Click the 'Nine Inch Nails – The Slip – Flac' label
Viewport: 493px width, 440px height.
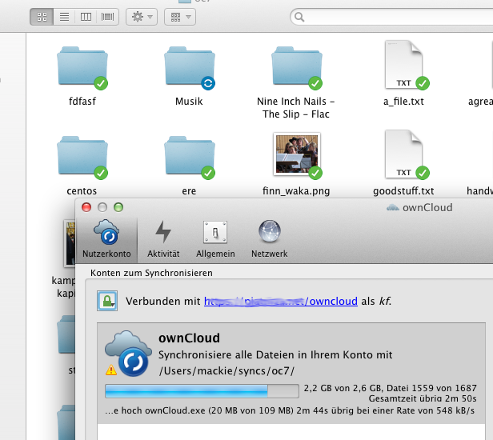click(296, 108)
